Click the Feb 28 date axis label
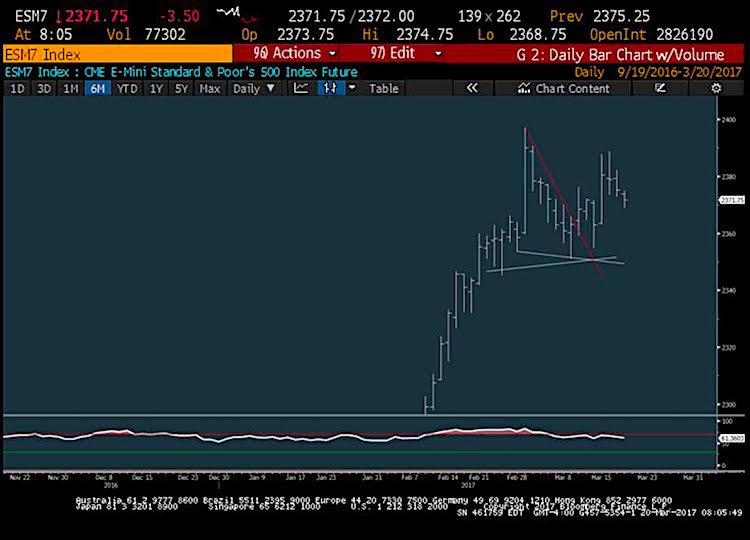750x540 pixels. pos(517,477)
